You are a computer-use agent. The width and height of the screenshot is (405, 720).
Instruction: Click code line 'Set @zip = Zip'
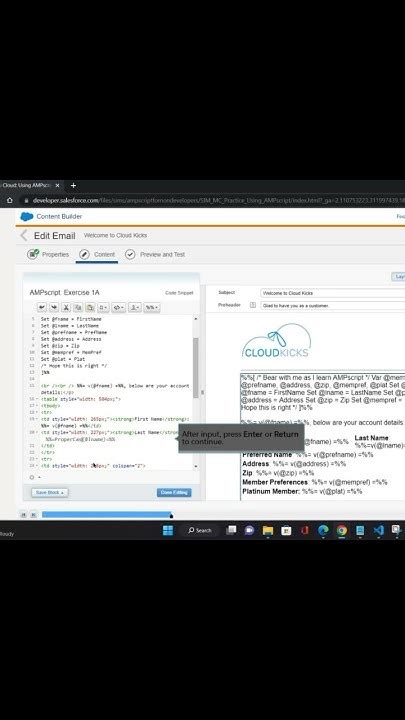pos(60,346)
